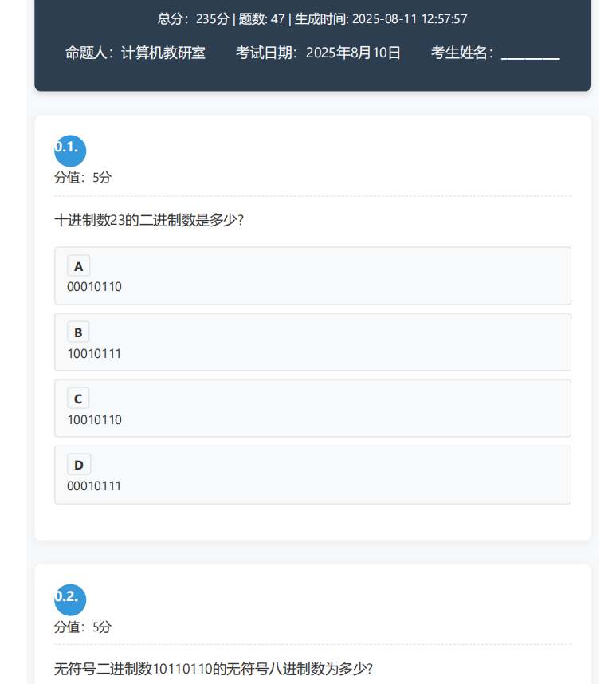This screenshot has width=616, height=684.
Task: Select answer text 00010110
Action: pyautogui.click(x=94, y=287)
